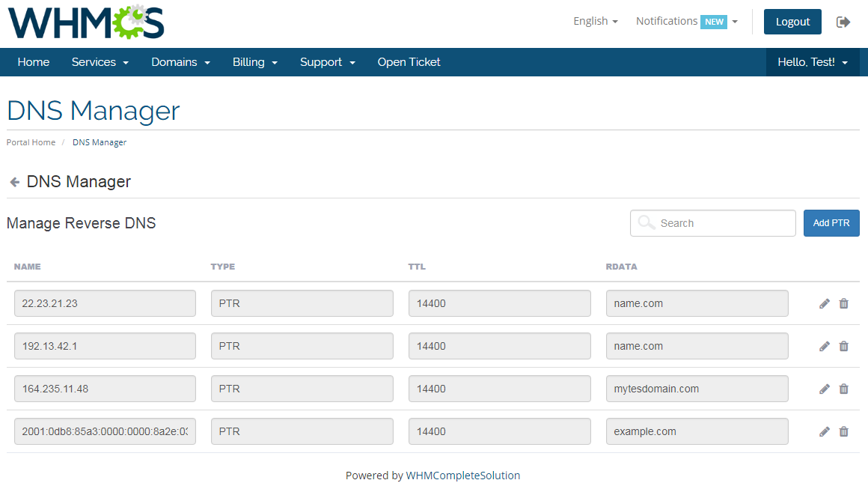
Task: Expand the Hello, Test! account menu
Action: click(812, 62)
